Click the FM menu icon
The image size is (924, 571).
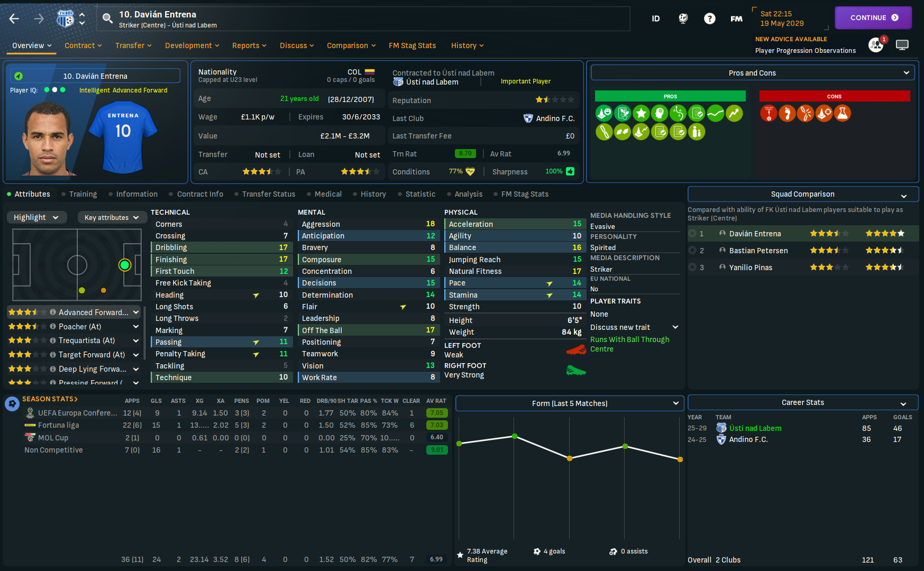pyautogui.click(x=736, y=19)
